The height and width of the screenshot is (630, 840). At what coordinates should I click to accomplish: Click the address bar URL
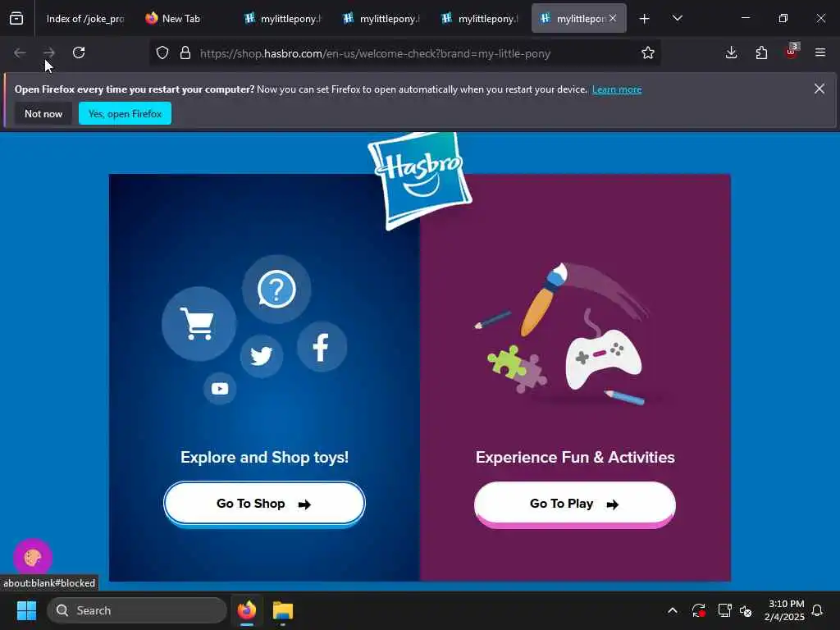point(375,53)
